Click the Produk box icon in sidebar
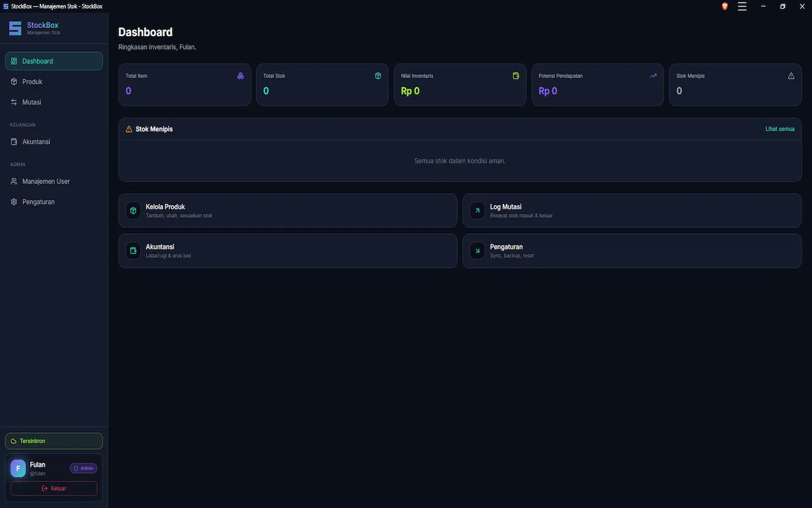Viewport: 812px width, 508px height. coord(14,81)
